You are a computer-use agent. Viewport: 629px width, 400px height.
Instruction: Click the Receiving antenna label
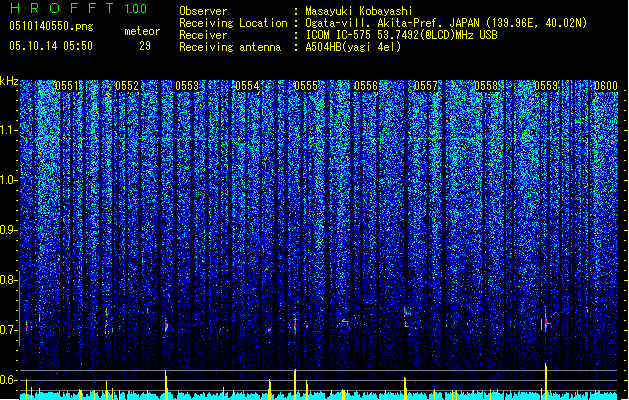[x=230, y=47]
